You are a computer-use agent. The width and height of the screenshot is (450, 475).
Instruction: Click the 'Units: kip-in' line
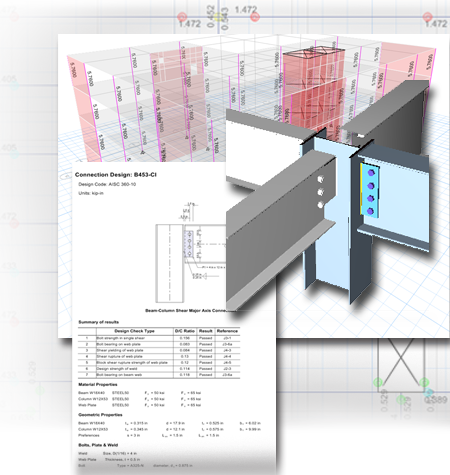coord(91,193)
